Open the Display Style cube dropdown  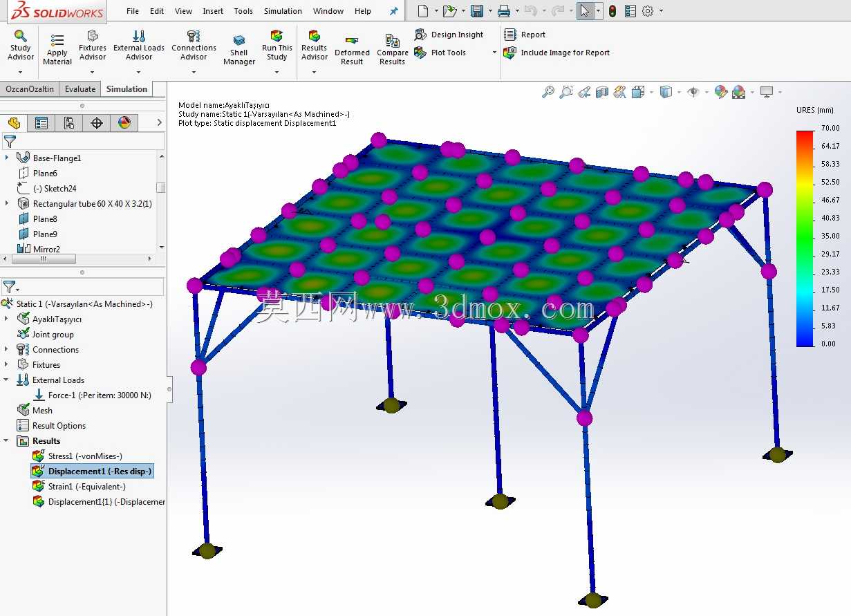pyautogui.click(x=680, y=92)
